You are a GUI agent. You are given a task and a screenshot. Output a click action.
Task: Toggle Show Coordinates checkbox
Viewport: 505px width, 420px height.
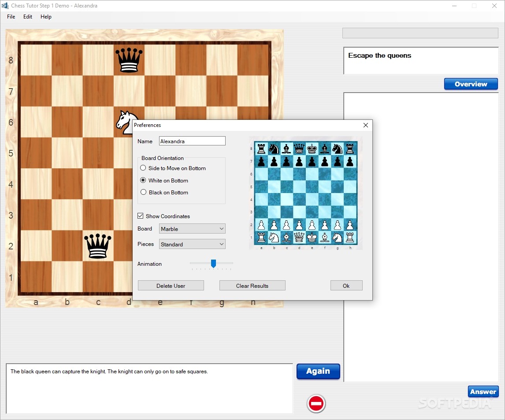[x=141, y=216]
